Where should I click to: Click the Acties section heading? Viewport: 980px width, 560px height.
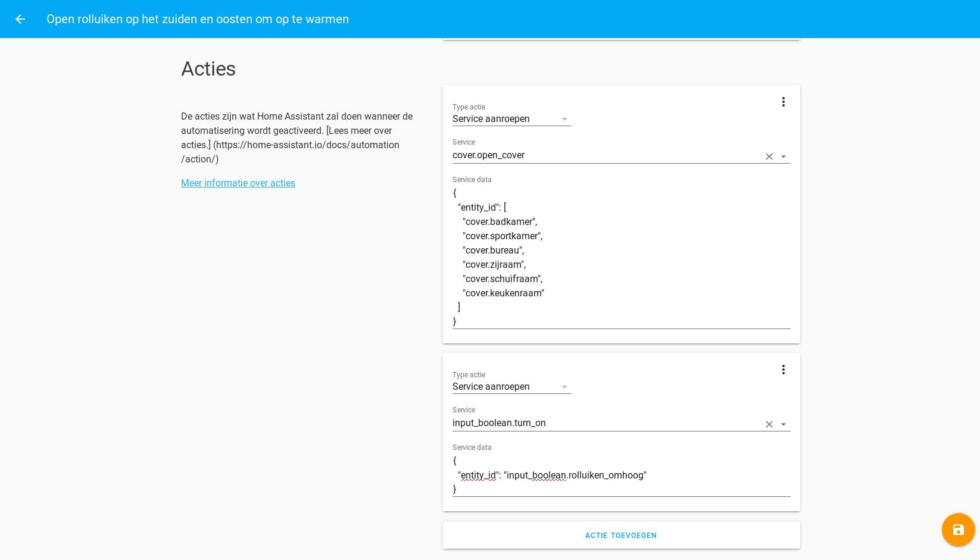click(208, 69)
